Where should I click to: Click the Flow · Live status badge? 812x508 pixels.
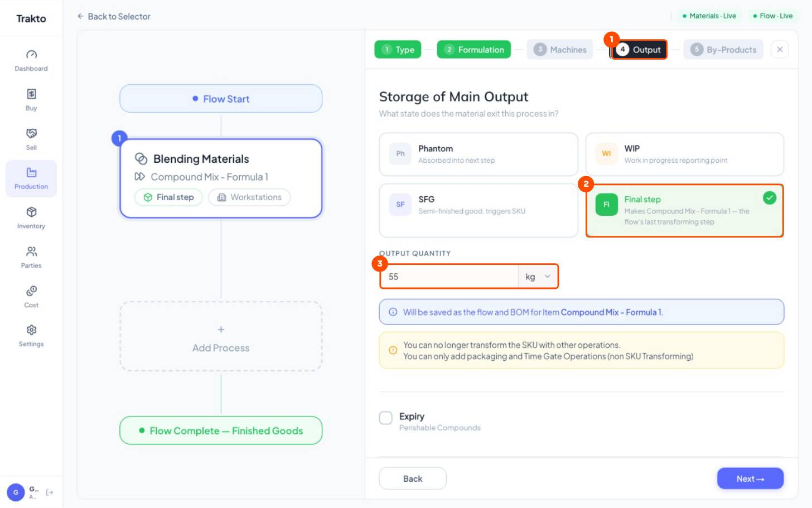772,16
